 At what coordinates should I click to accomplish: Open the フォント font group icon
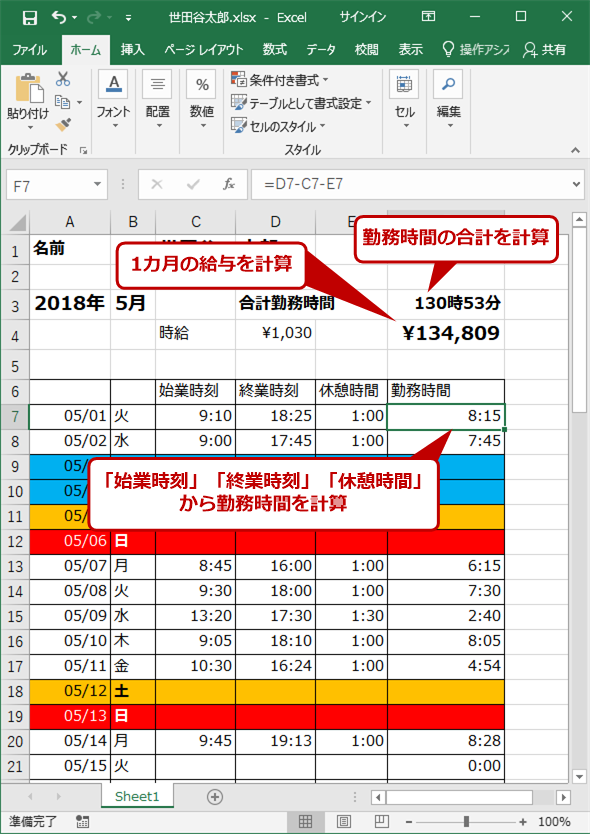tap(113, 85)
